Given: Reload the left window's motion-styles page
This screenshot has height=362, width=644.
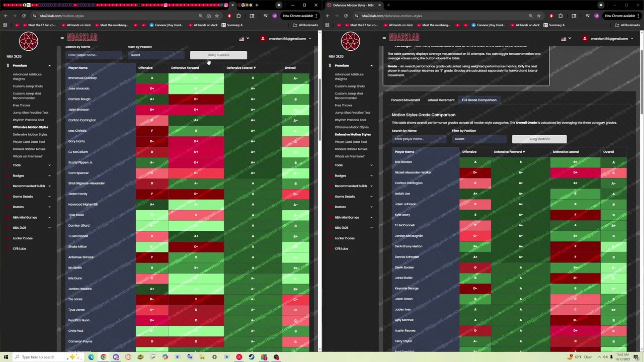Looking at the screenshot, I should (24, 16).
